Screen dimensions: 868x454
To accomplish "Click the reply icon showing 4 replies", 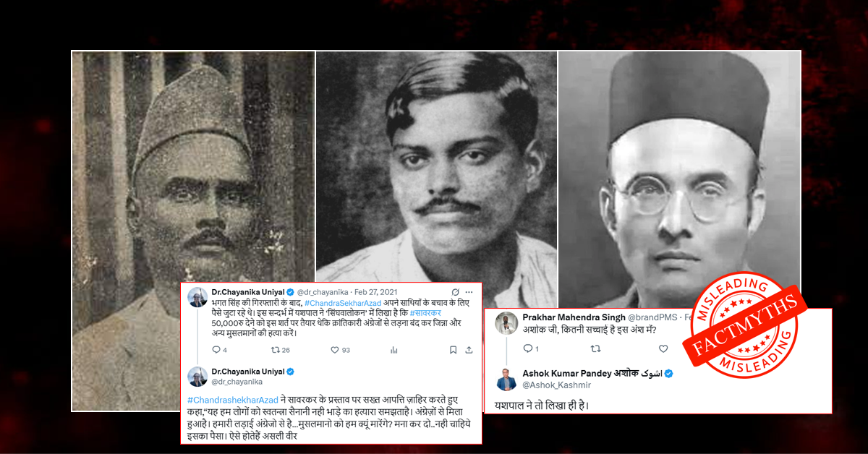I will click(x=215, y=350).
